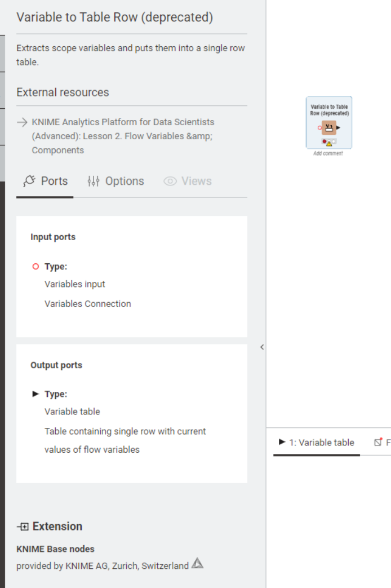
Task: Click the 'Variable to Table Row (deprecated)' node label
Action: (329, 110)
